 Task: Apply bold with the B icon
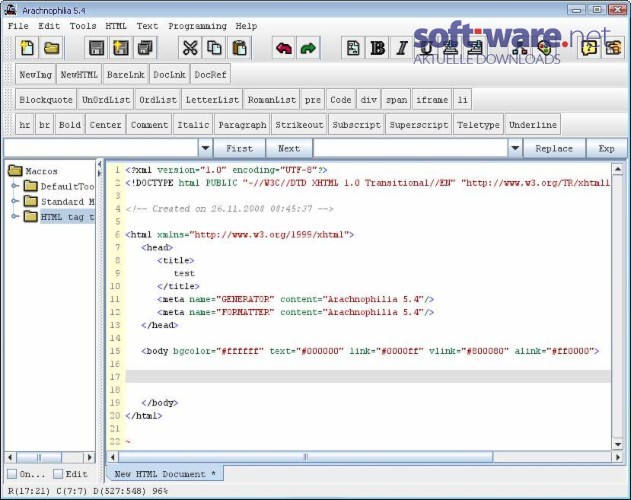pyautogui.click(x=377, y=48)
